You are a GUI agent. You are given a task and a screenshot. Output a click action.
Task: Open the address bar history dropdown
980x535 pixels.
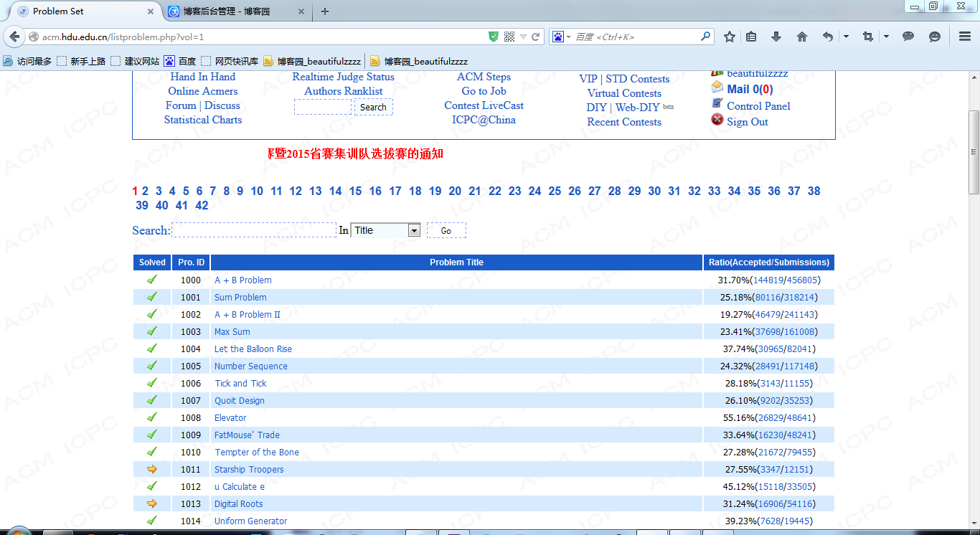(524, 37)
